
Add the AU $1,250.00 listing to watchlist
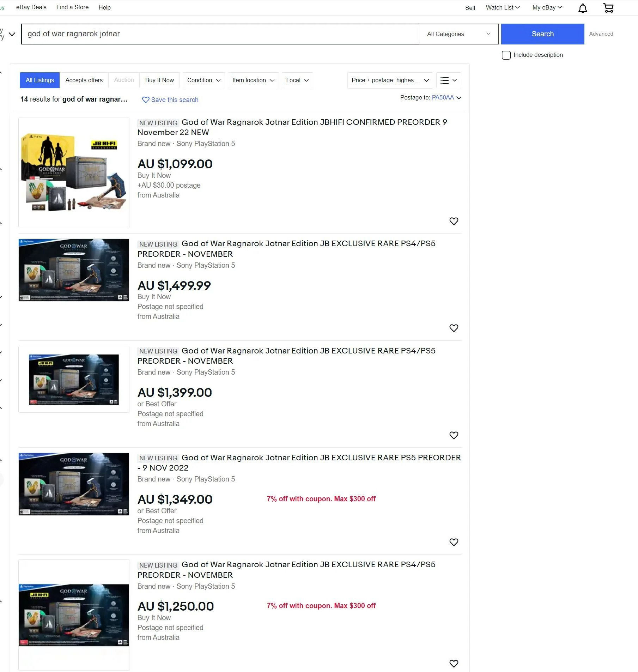point(454,664)
